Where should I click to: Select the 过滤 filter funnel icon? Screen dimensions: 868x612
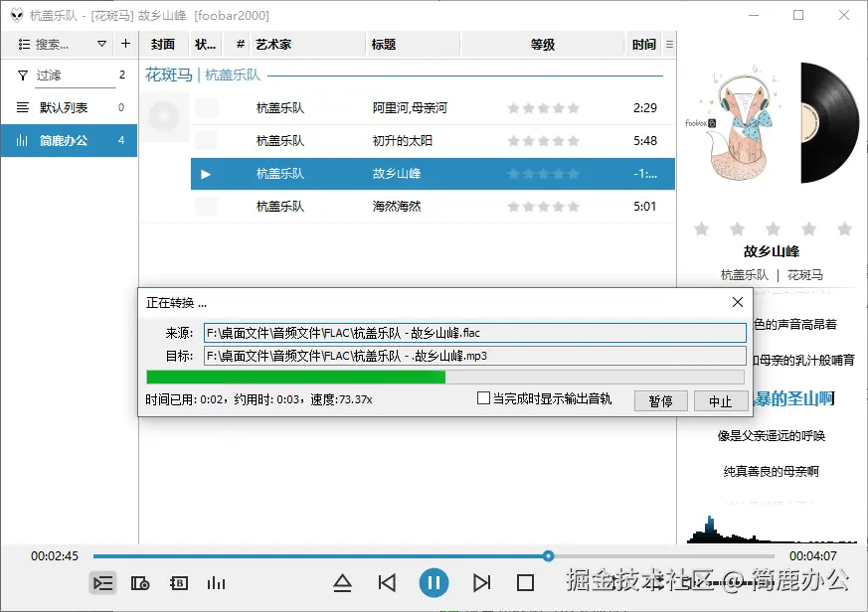[22, 75]
